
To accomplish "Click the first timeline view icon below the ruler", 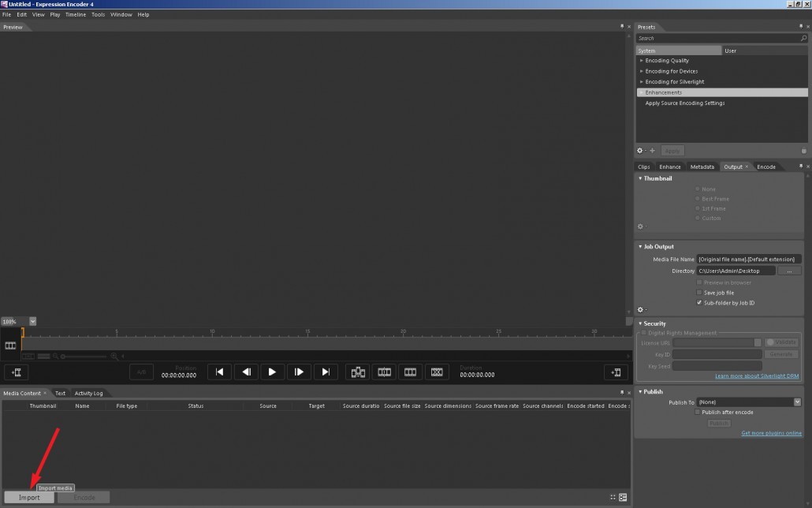I will [28, 356].
